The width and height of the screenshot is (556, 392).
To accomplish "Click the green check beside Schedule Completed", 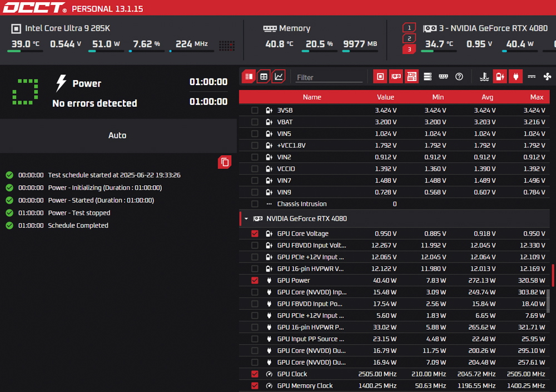I will click(9, 226).
